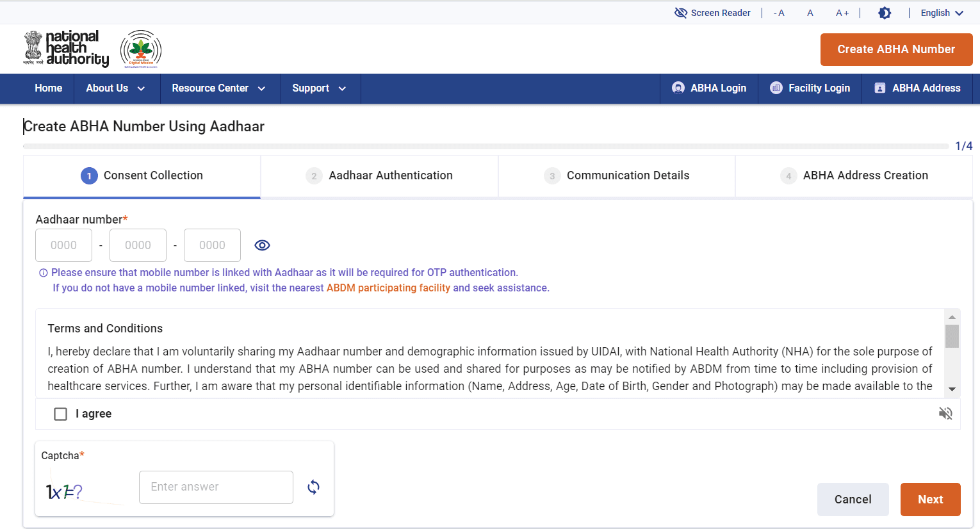Enable Screen Reader mode

coord(712,12)
